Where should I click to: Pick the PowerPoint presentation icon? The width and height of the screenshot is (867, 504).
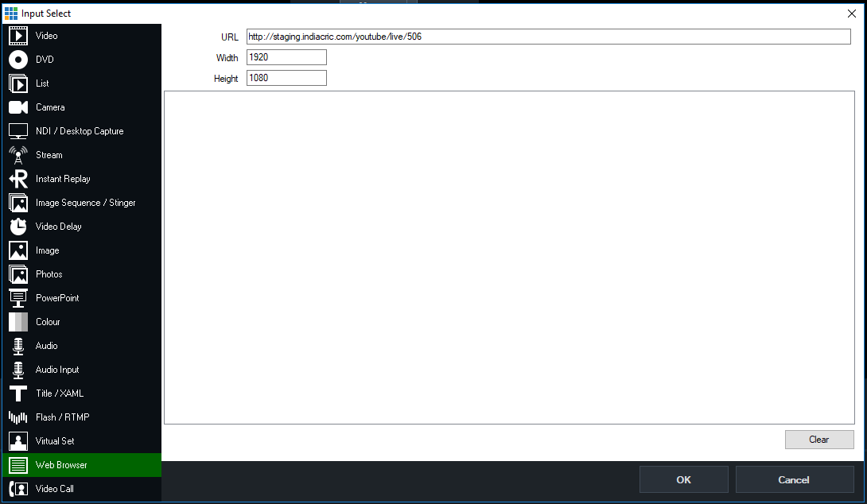(x=18, y=298)
